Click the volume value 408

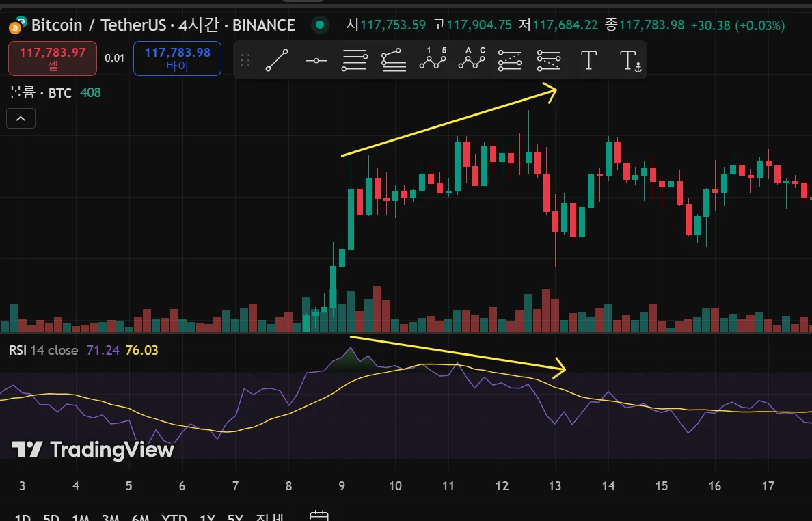coord(91,93)
